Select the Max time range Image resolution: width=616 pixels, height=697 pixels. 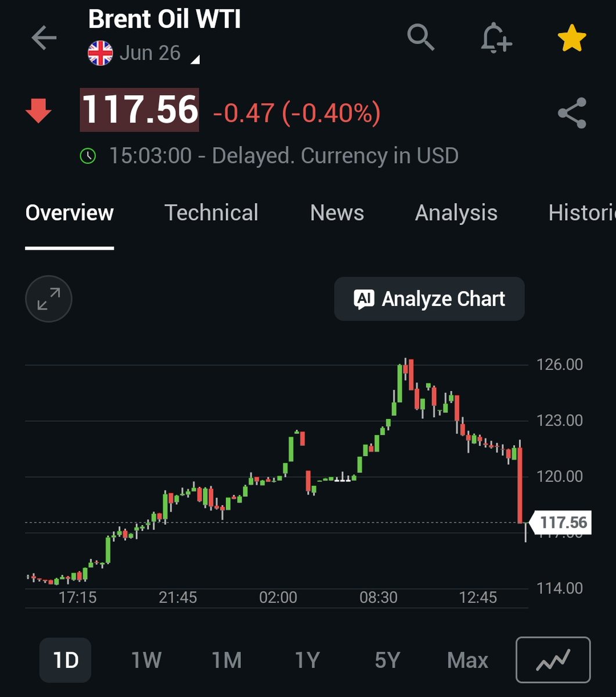coord(467,660)
